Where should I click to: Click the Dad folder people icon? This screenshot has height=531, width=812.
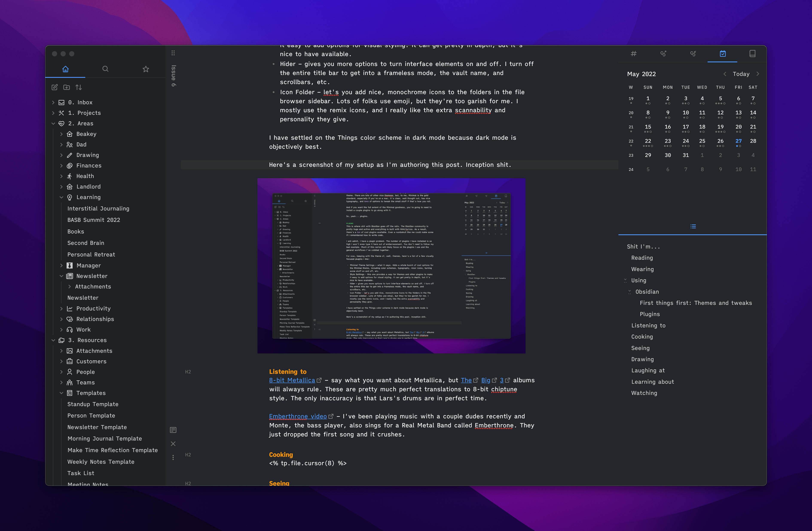(70, 145)
